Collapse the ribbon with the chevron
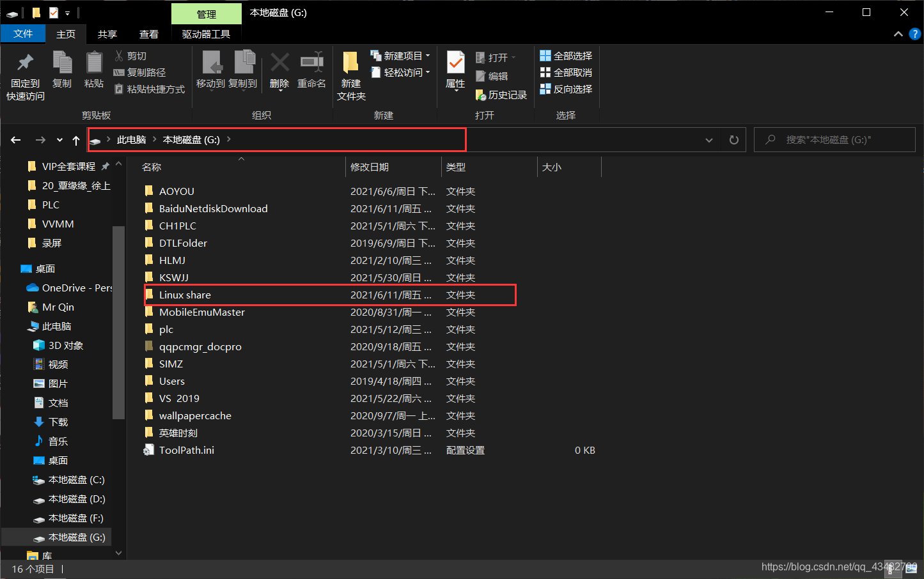The image size is (924, 579). click(x=898, y=34)
